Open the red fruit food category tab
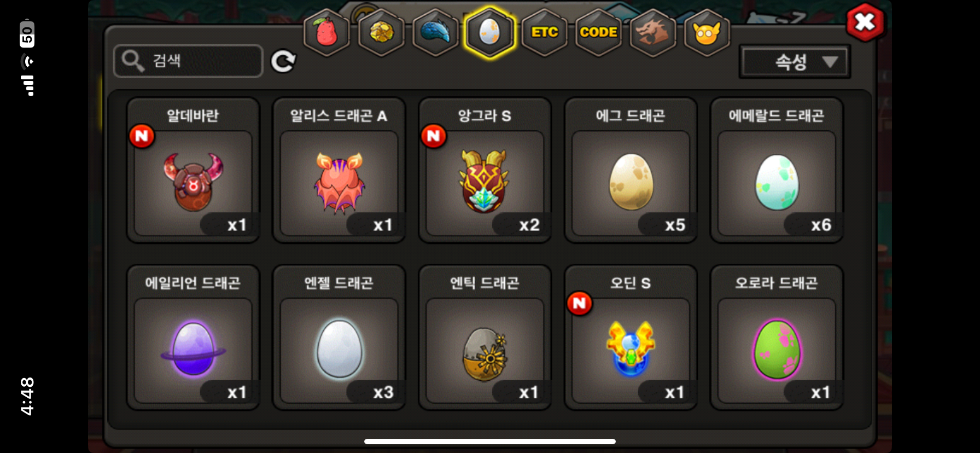Viewport: 980px width, 453px height. (x=326, y=33)
